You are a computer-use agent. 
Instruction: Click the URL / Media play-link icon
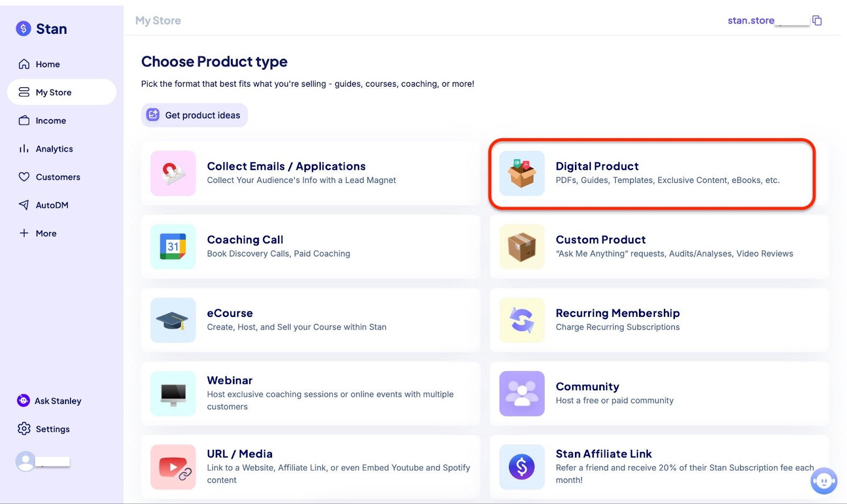click(x=173, y=467)
